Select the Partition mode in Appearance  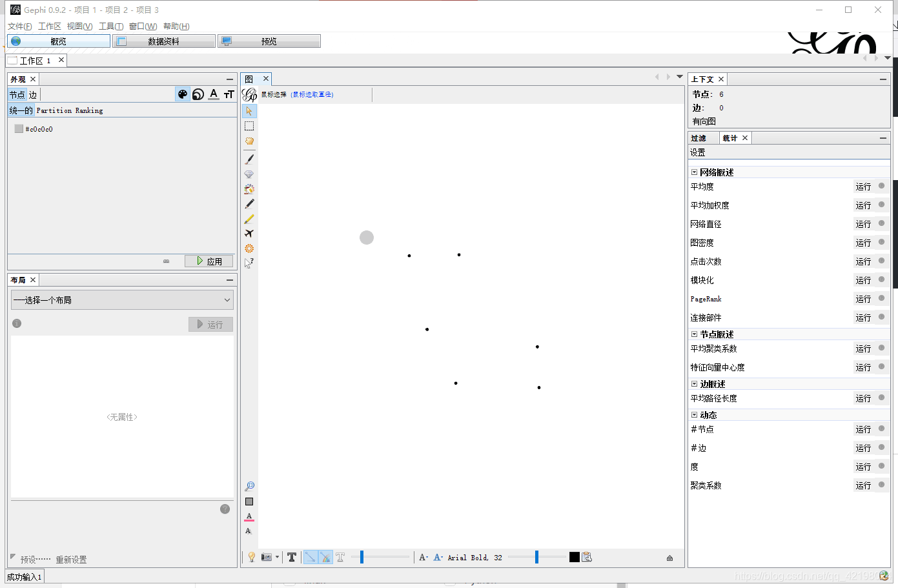point(54,110)
